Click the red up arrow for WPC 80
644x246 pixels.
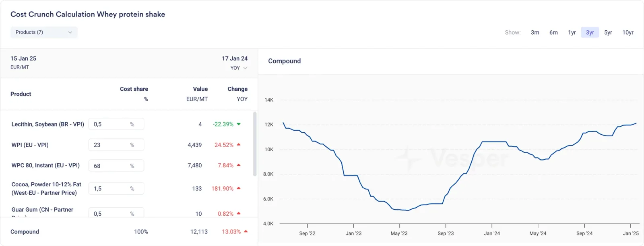[239, 165]
